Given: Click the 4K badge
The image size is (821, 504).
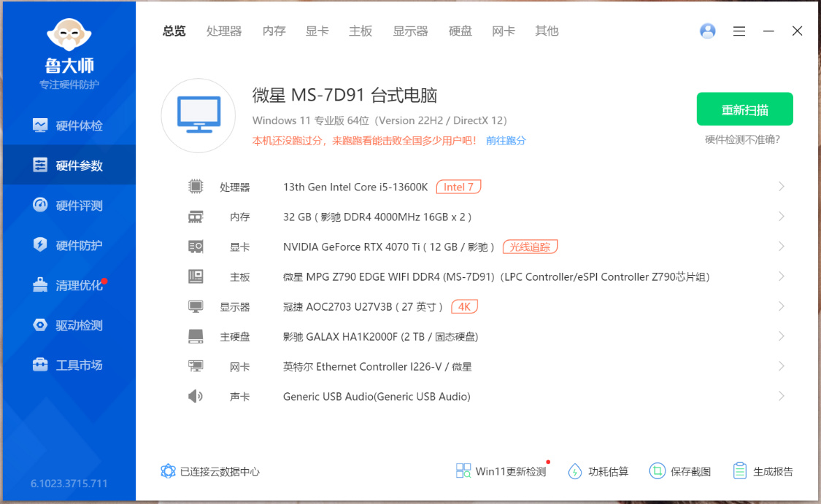Looking at the screenshot, I should point(464,306).
